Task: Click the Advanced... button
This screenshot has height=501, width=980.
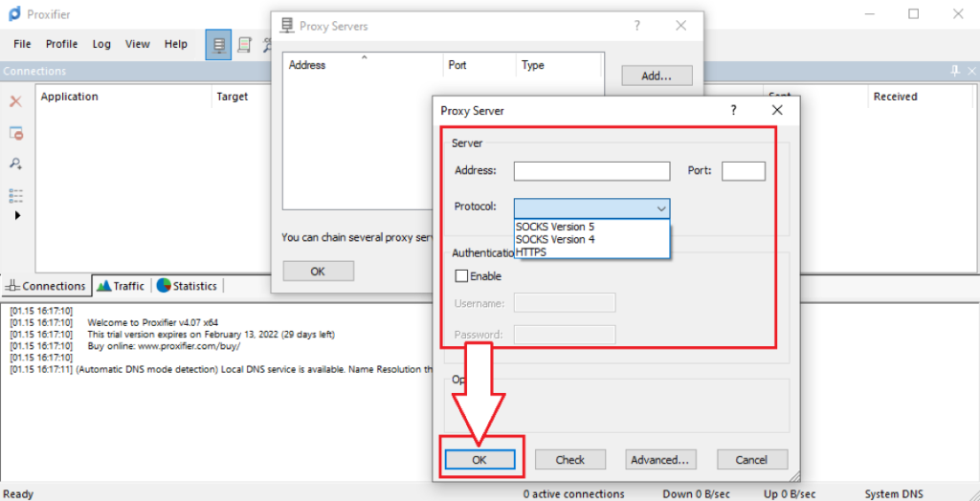Action: (659, 460)
